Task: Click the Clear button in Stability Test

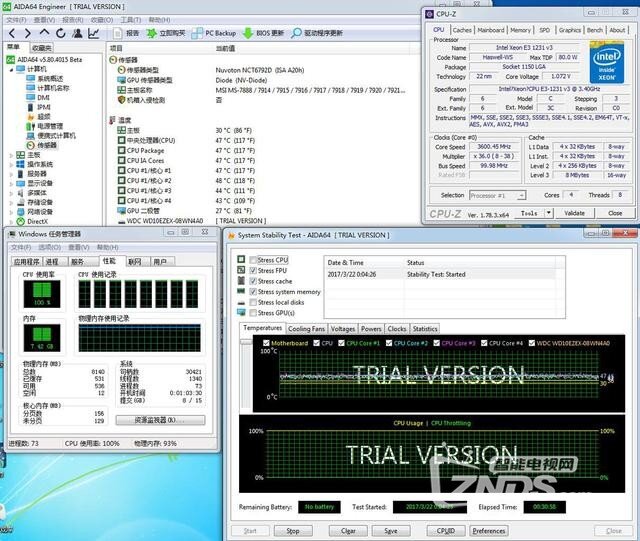Action: click(x=348, y=531)
